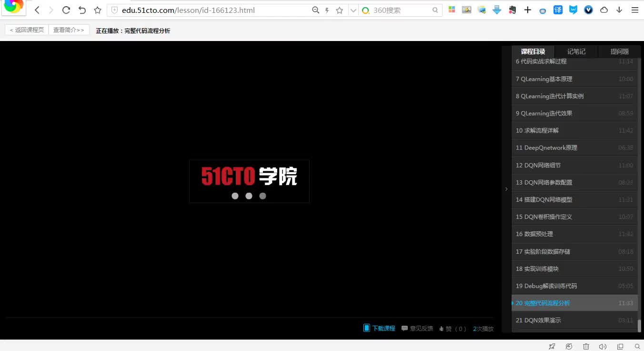The image size is (644, 351).
Task: Open the hamburger browser menu
Action: coord(635,10)
